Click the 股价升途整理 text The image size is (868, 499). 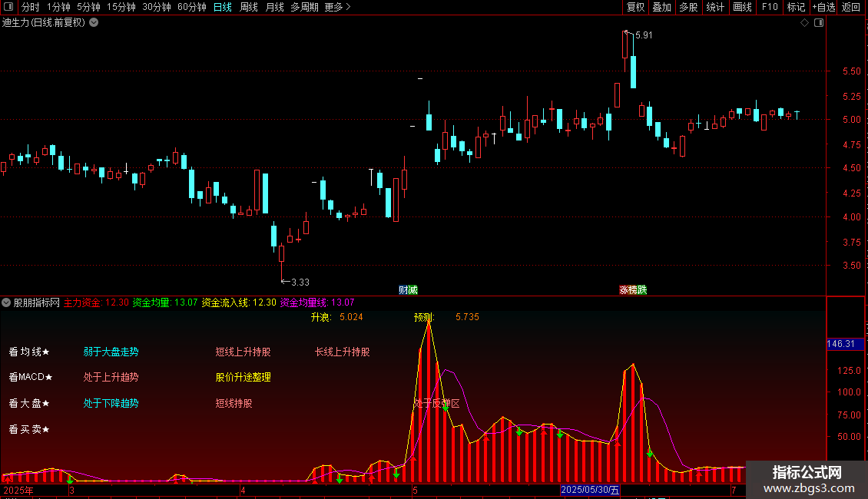coord(243,377)
